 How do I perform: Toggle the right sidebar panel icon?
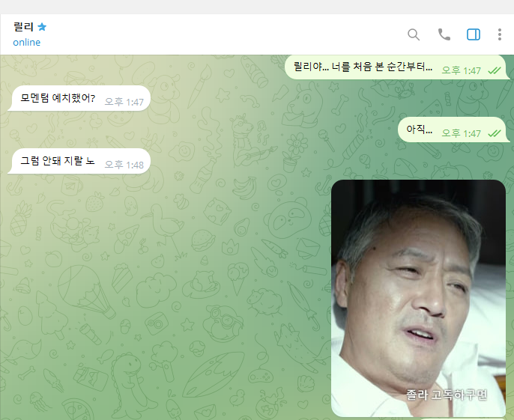474,34
